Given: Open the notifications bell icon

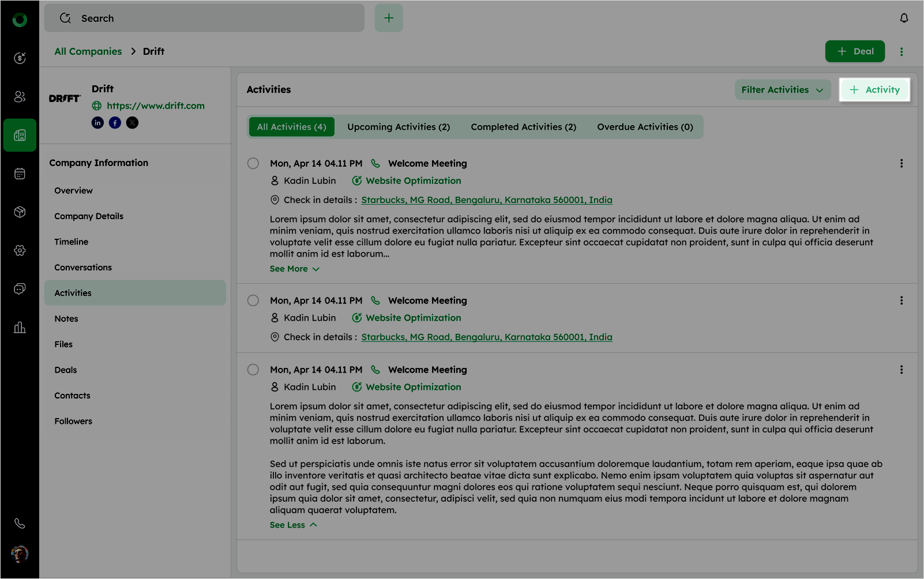Looking at the screenshot, I should click(x=904, y=18).
